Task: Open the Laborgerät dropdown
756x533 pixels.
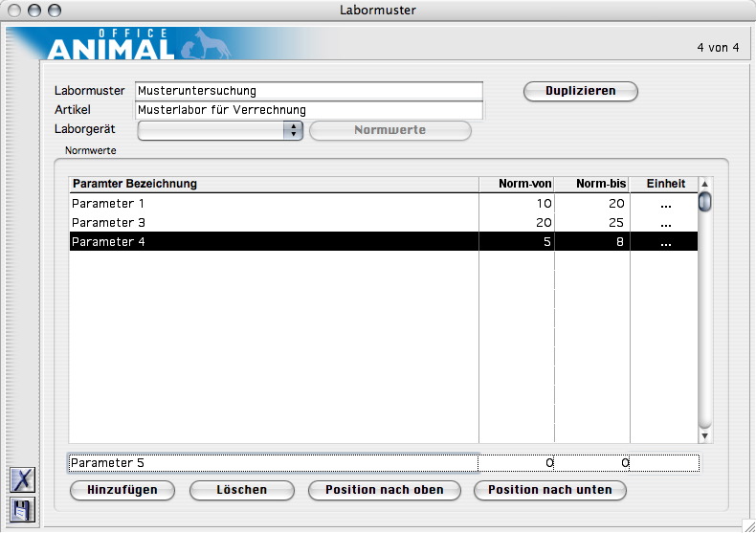Action: (x=292, y=130)
